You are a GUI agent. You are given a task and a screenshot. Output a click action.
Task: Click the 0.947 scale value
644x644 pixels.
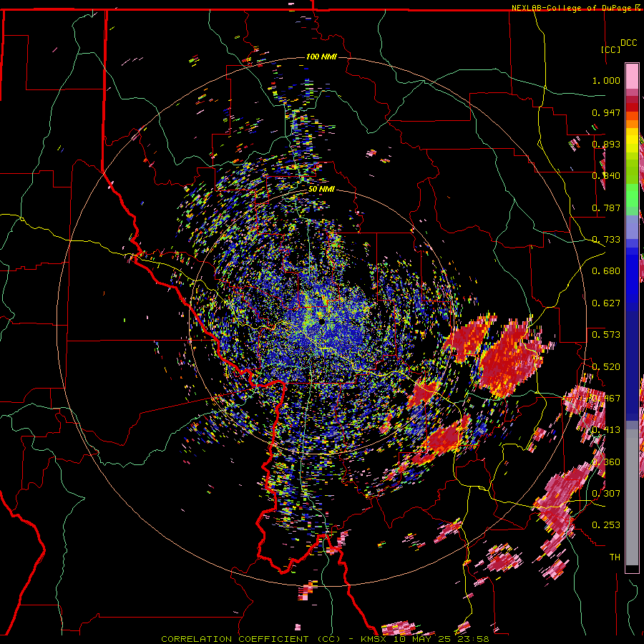(x=606, y=112)
